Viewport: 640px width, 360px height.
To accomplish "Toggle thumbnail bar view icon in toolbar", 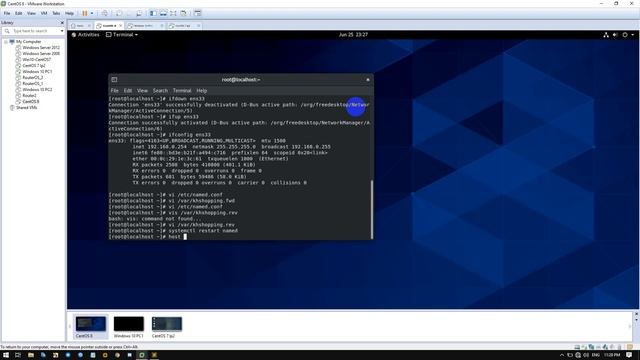I will (163, 13).
